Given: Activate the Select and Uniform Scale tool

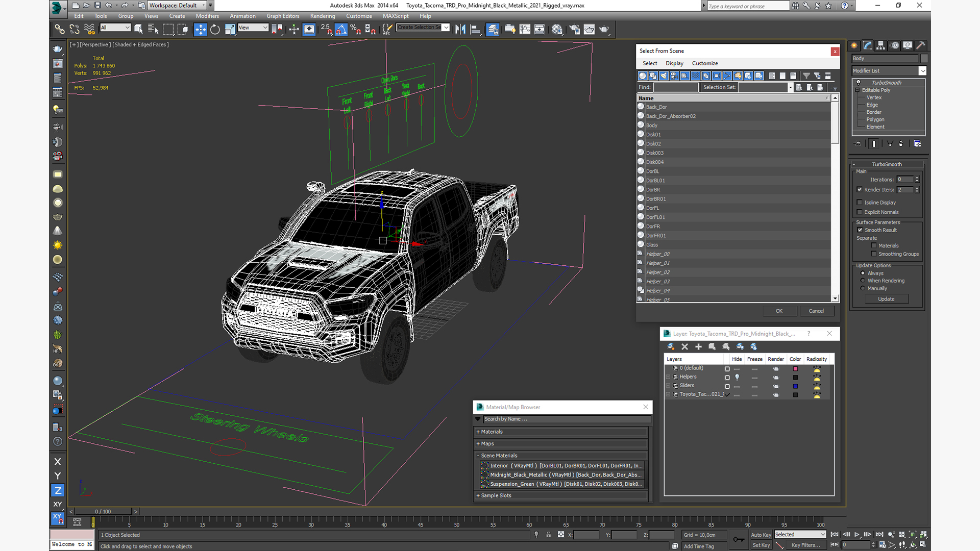Looking at the screenshot, I should (x=230, y=29).
